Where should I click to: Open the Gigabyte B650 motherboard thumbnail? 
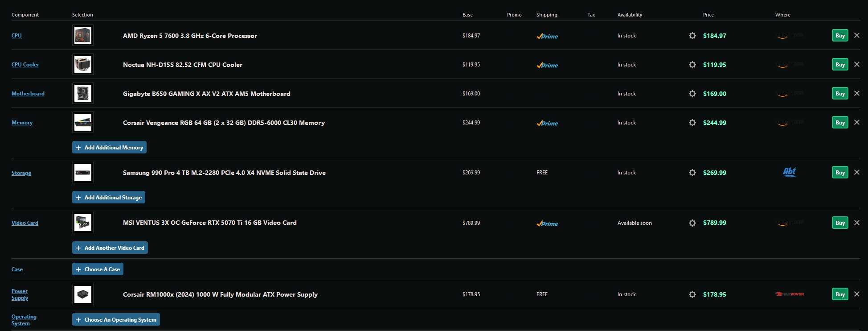tap(83, 93)
